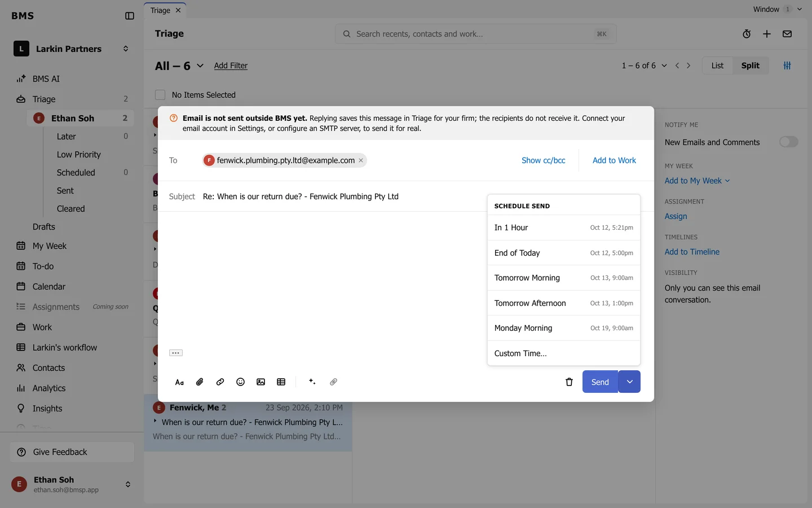Choose Custom Time… in schedule menu
The width and height of the screenshot is (812, 508).
pos(564,353)
